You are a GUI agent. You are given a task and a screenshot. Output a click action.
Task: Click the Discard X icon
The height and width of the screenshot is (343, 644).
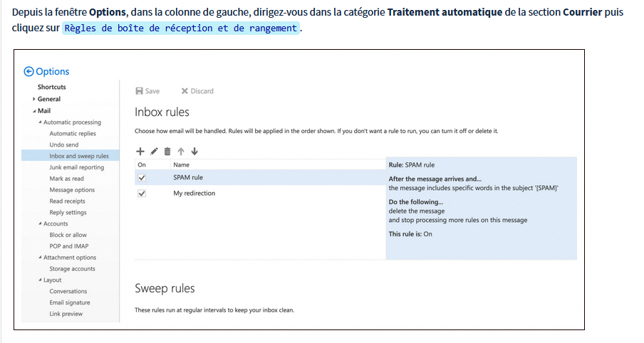[x=185, y=91]
